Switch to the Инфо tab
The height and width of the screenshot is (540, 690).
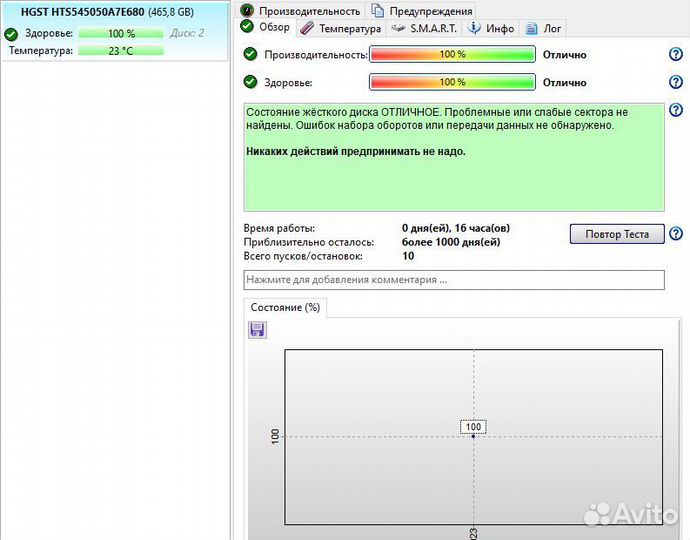pyautogui.click(x=491, y=29)
